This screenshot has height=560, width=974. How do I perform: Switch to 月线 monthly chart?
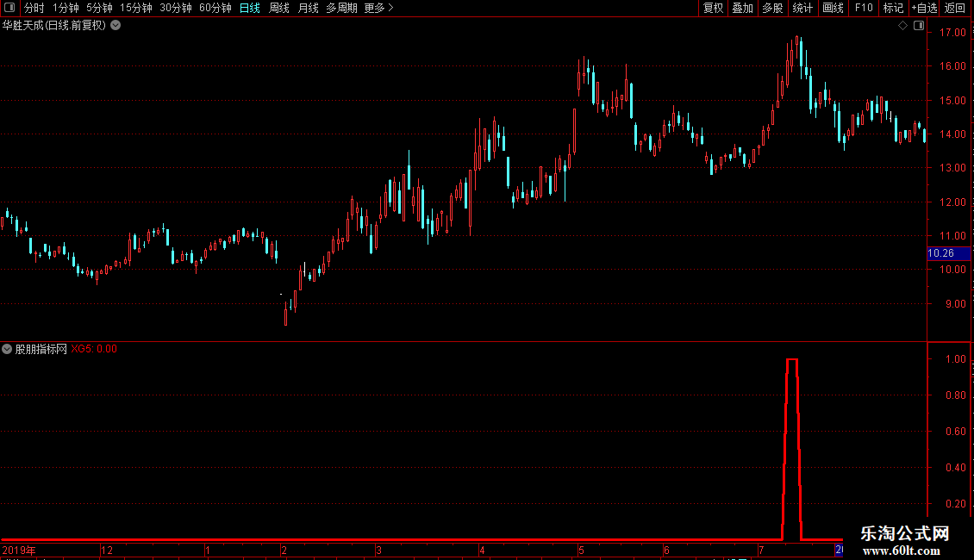(x=308, y=8)
